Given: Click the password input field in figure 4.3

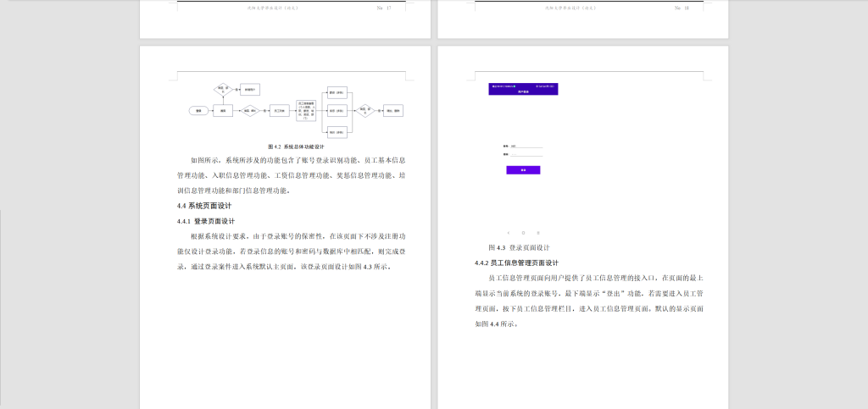Looking at the screenshot, I should click(526, 155).
